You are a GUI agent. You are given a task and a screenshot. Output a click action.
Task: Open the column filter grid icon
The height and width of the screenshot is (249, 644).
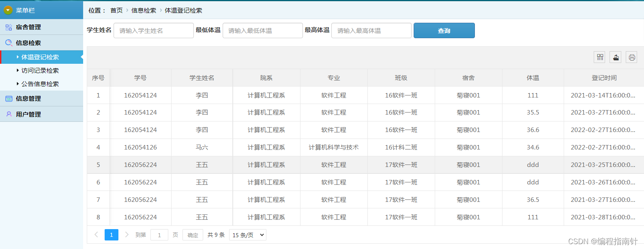599,57
